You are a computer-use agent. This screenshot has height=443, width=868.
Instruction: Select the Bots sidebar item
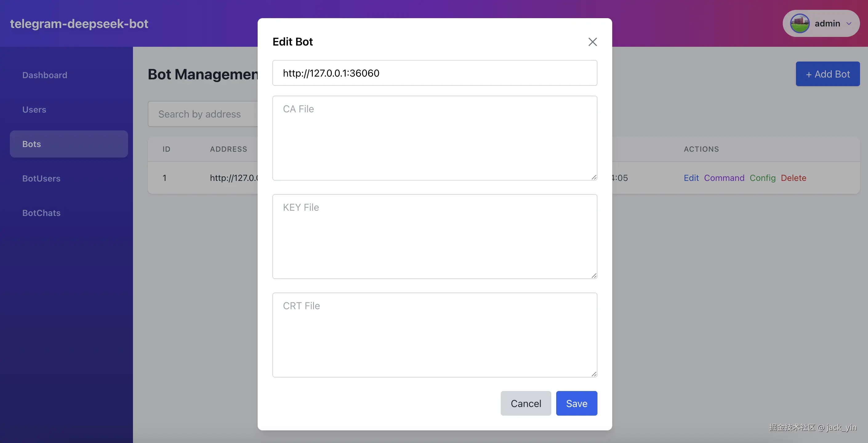[x=69, y=144]
